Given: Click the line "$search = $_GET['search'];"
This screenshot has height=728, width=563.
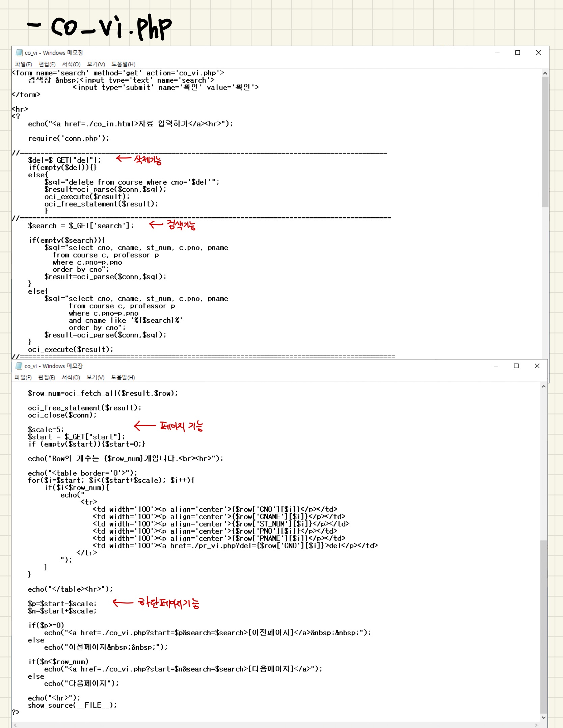Looking at the screenshot, I should click(81, 225).
